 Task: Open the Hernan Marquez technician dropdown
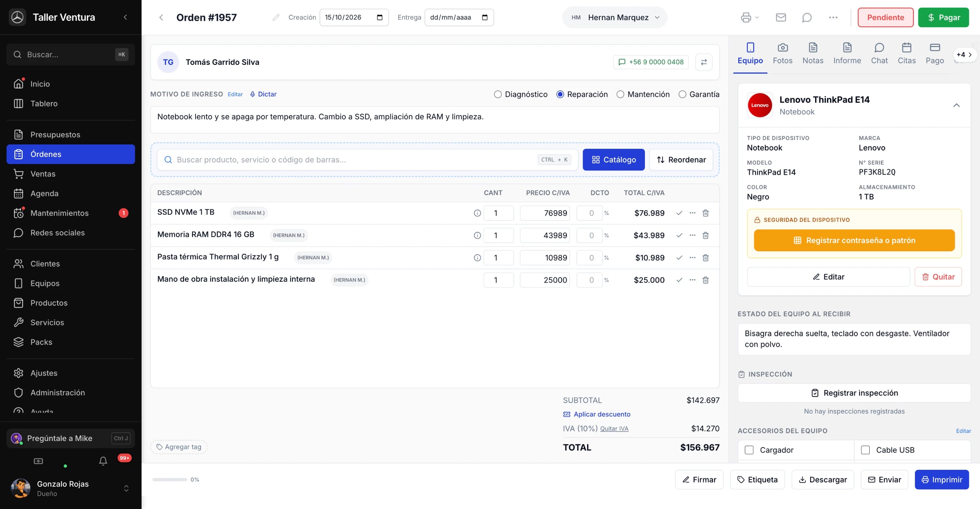click(x=615, y=18)
